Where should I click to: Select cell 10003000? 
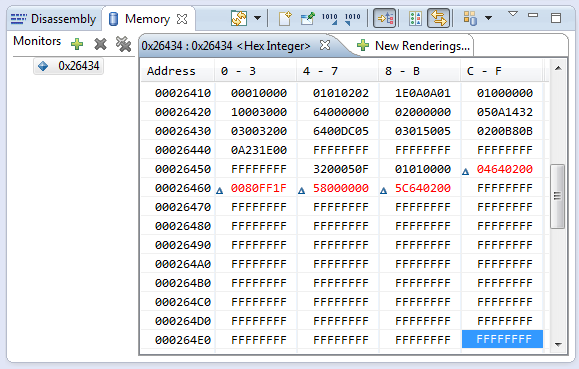(259, 112)
